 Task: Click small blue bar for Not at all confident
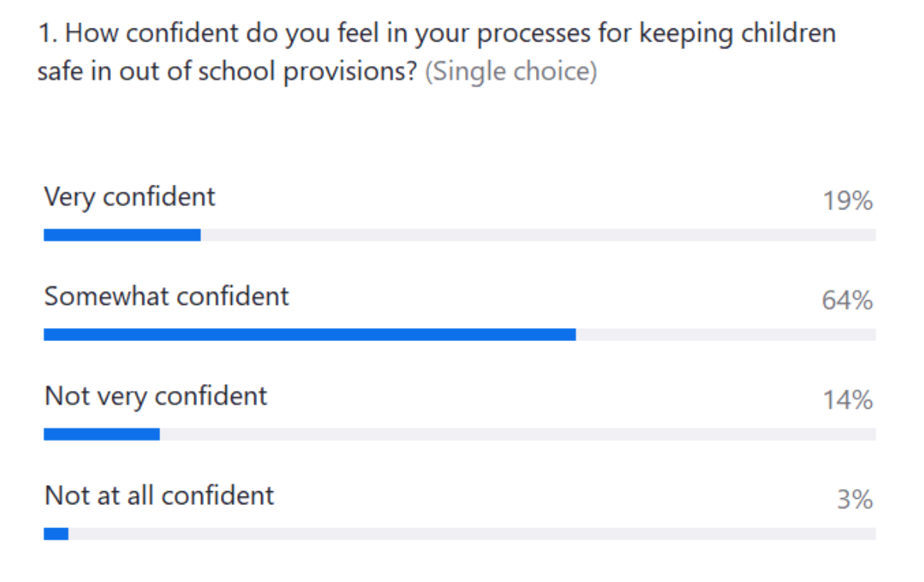tap(55, 533)
